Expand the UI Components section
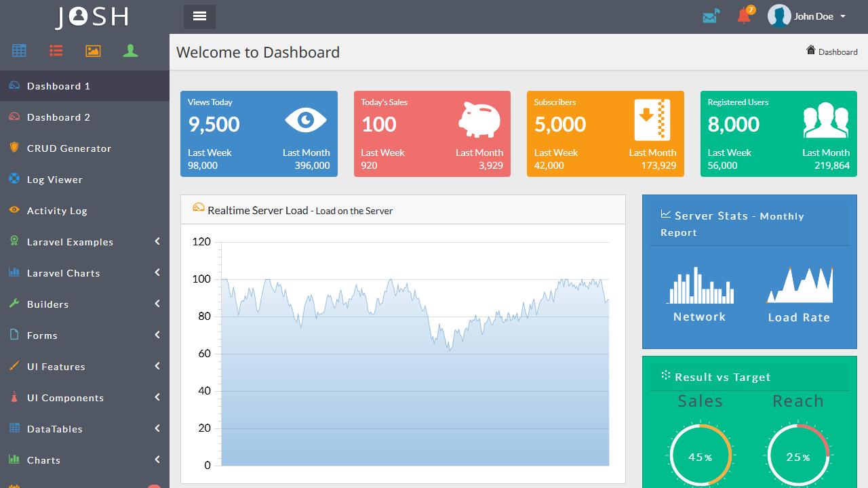 65,397
